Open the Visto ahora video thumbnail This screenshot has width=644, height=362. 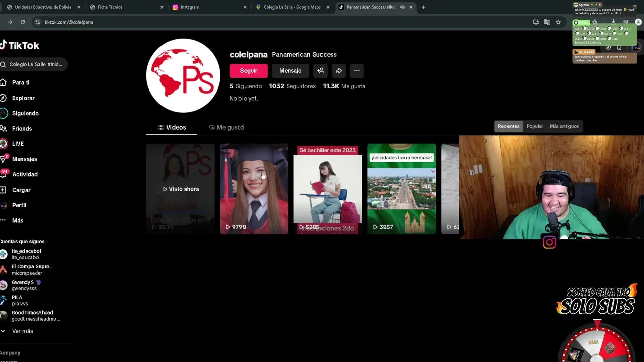pos(181,189)
